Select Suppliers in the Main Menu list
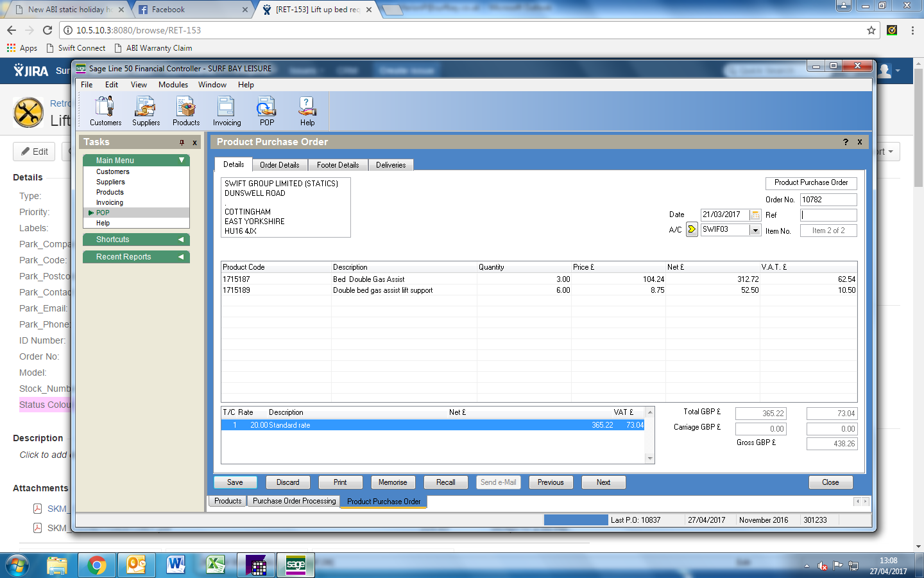 110,182
